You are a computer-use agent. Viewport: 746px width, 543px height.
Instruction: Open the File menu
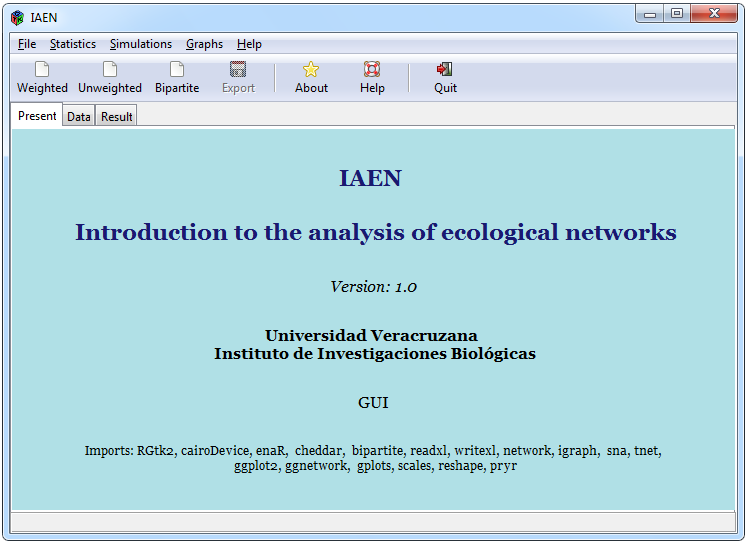click(27, 44)
